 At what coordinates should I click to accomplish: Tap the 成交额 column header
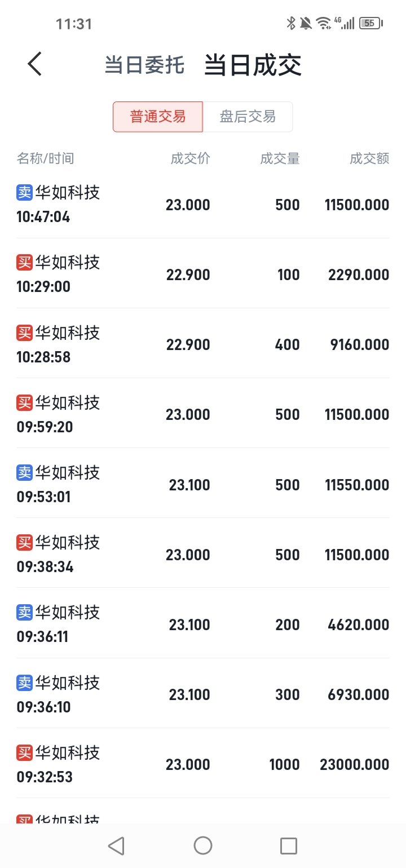click(369, 158)
